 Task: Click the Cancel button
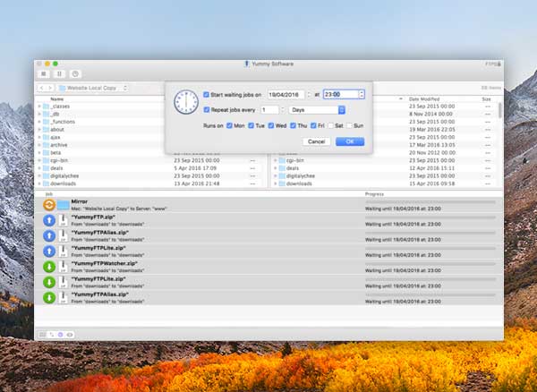point(317,141)
